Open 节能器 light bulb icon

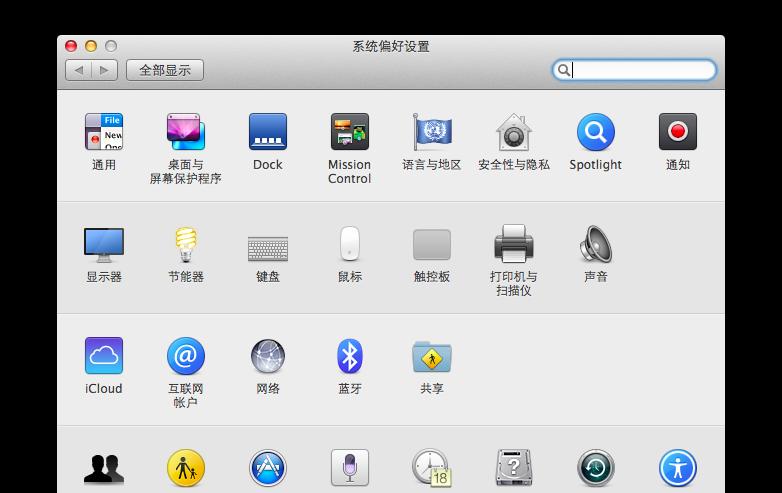tap(186, 244)
